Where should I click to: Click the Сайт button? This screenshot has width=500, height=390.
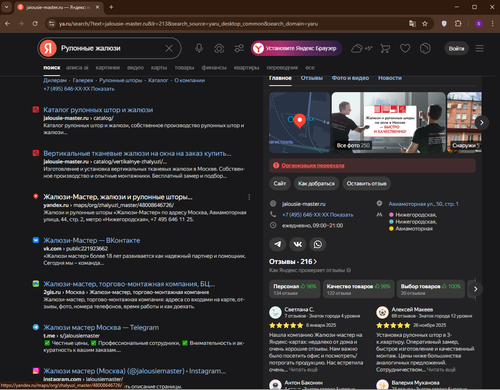pos(280,184)
